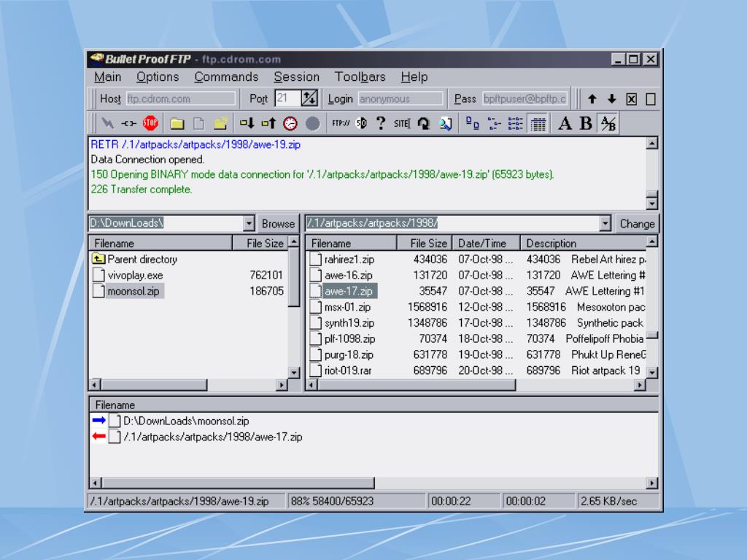Click the queue pane right scroll arrow

(x=652, y=483)
